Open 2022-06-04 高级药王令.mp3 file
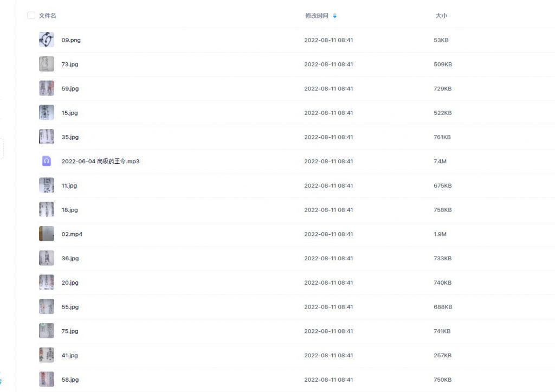555x392 pixels. click(x=100, y=161)
